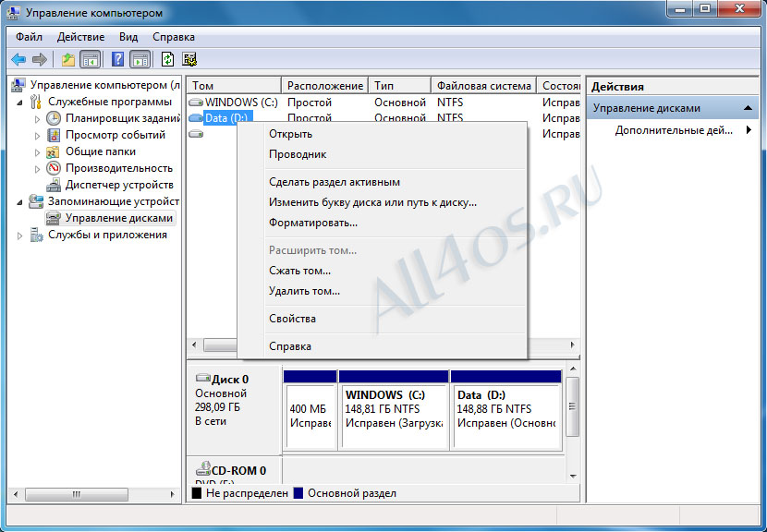
Task: Click the Диспетчер устройств icon
Action: coord(54,186)
